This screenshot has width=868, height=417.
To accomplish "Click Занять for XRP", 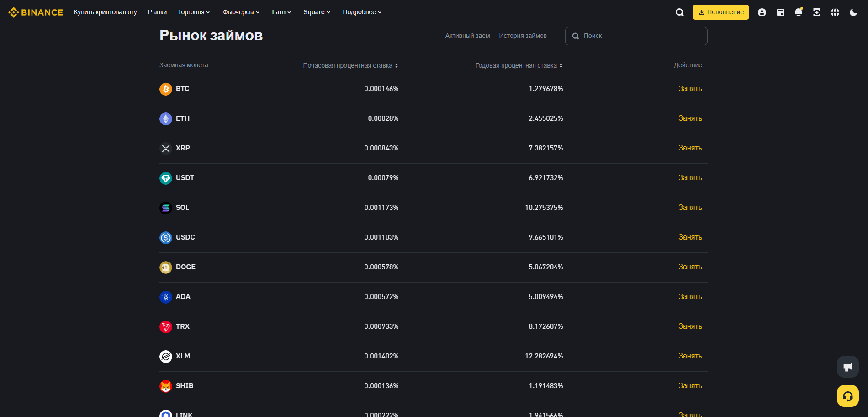I will tap(690, 148).
